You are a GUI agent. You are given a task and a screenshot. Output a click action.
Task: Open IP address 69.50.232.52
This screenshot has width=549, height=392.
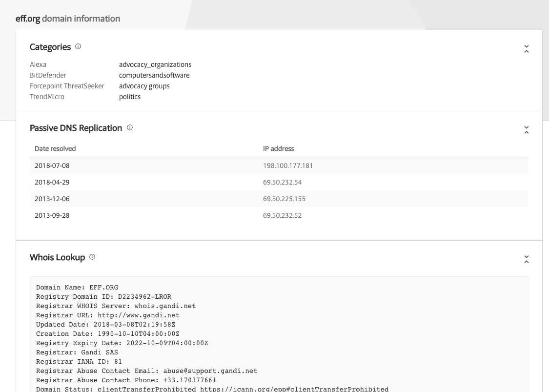[x=282, y=215]
